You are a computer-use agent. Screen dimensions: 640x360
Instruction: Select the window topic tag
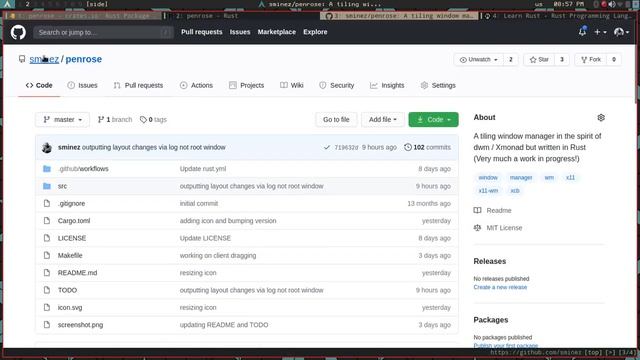[488, 178]
